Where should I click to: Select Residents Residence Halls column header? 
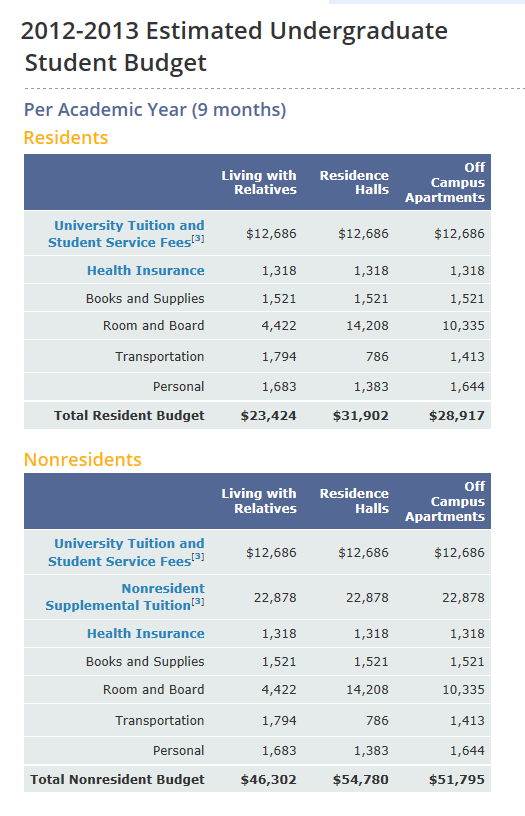pyautogui.click(x=354, y=182)
